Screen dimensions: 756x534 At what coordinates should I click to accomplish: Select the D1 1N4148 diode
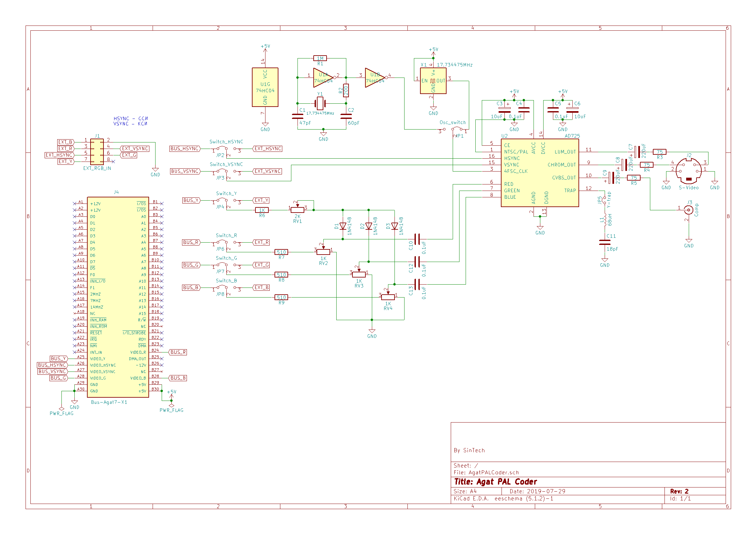343,226
